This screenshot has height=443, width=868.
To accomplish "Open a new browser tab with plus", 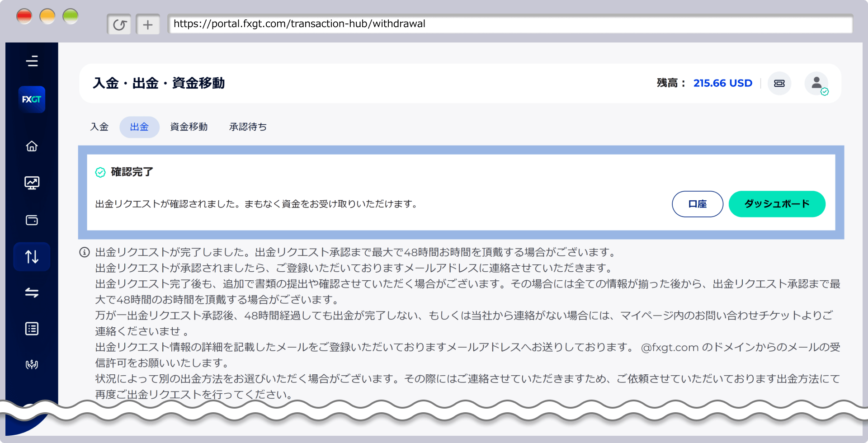I will [148, 24].
